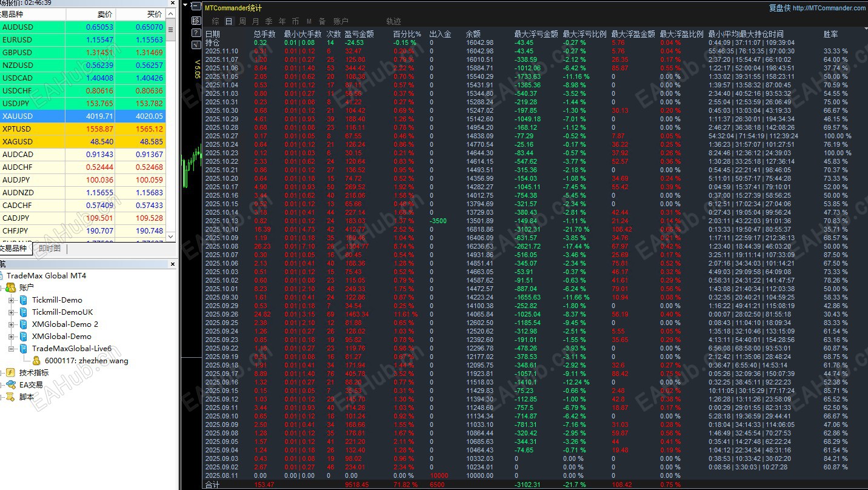Expand the Tickmill-Demo tree node
The height and width of the screenshot is (490, 868).
click(11, 300)
